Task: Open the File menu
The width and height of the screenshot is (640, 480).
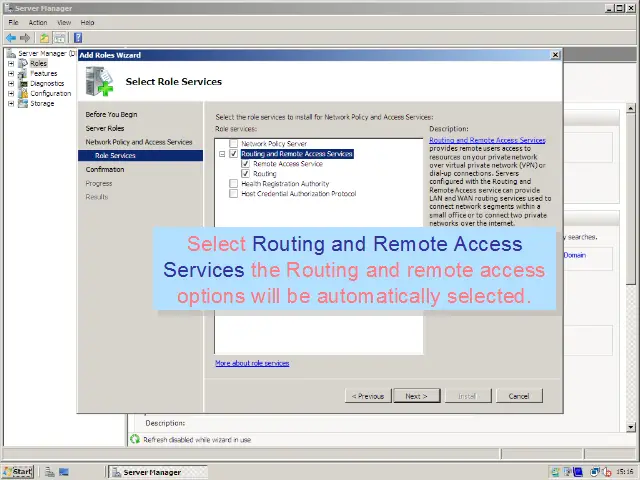Action: pos(13,22)
